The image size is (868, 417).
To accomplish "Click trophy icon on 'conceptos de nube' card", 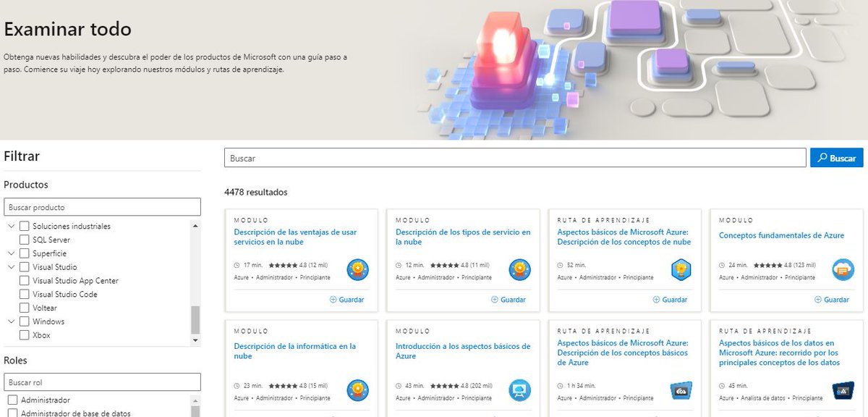I will click(681, 270).
